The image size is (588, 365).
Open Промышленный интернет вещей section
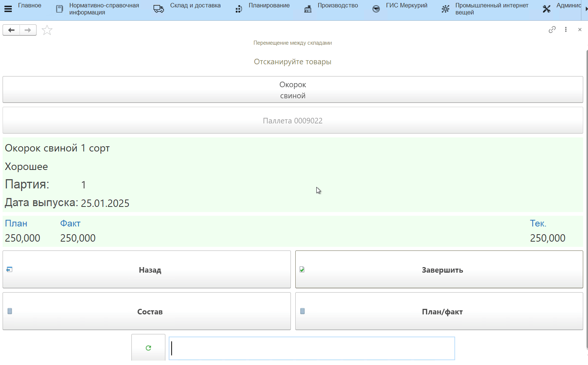(491, 9)
